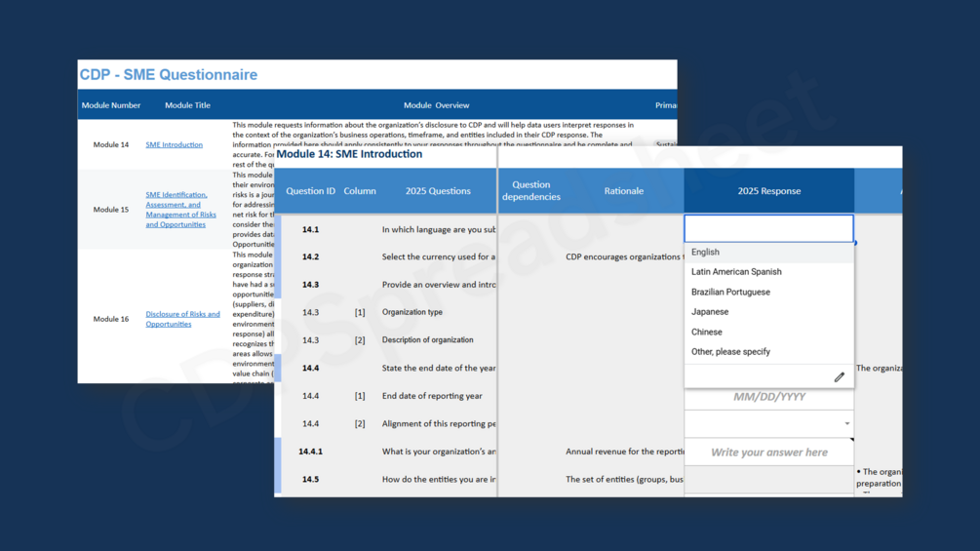Pick Chinese in the language list
Screen dimensions: 980x551
[768, 332]
